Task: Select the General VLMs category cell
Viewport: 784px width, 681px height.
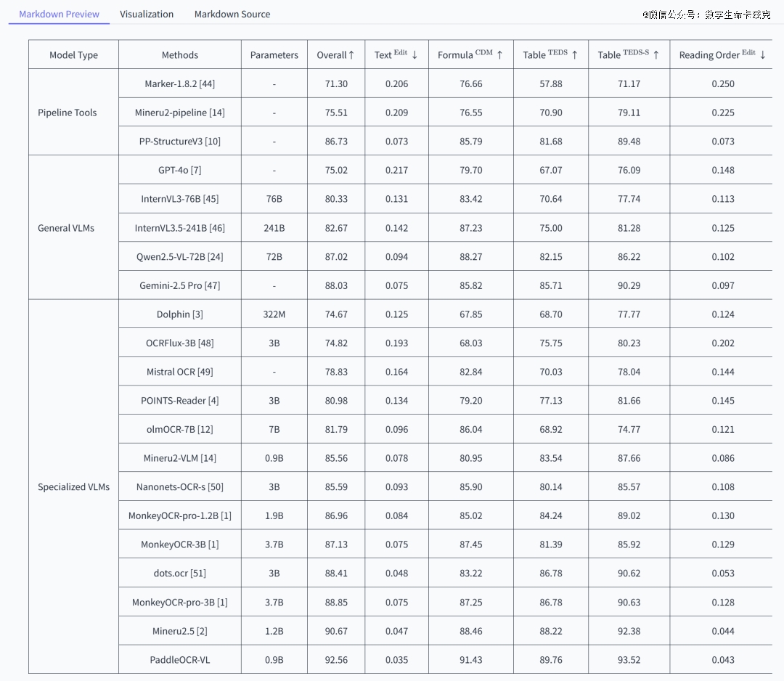Action: click(66, 228)
